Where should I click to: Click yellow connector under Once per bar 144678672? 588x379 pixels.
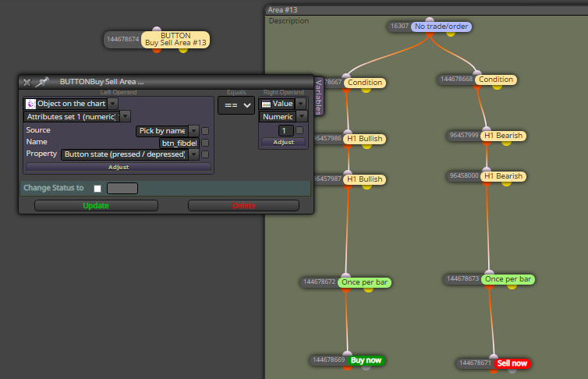point(369,290)
